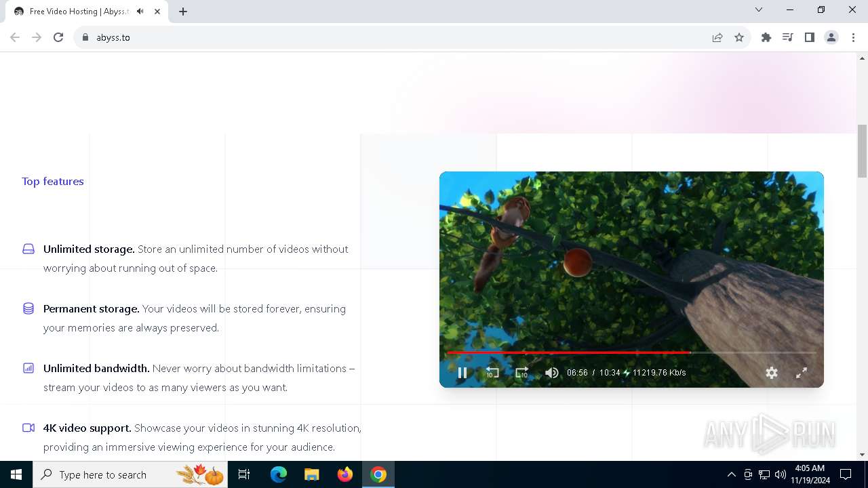
Task: Reload the abyss.to page
Action: (x=58, y=37)
